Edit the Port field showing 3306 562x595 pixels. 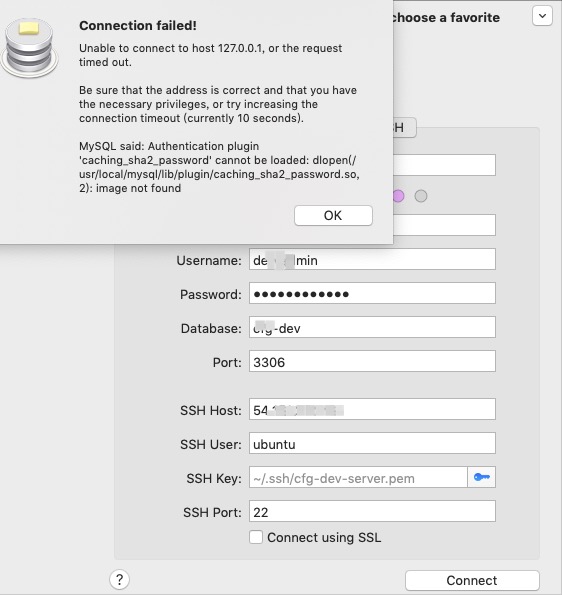click(x=372, y=361)
